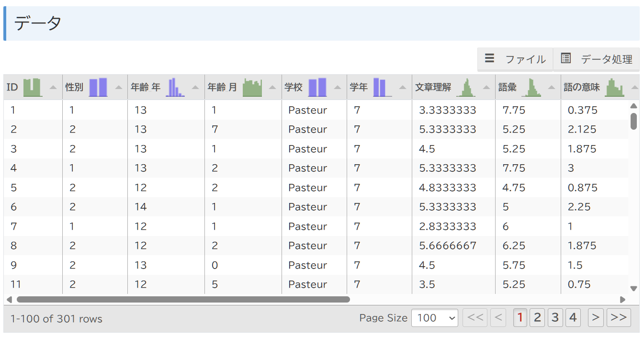
Task: Sort by ID column arrow
Action: coord(53,88)
